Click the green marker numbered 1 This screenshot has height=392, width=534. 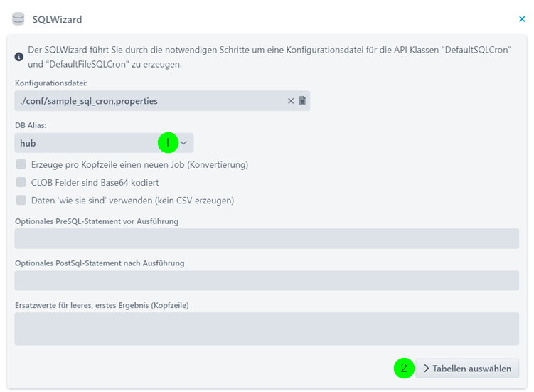tap(168, 142)
